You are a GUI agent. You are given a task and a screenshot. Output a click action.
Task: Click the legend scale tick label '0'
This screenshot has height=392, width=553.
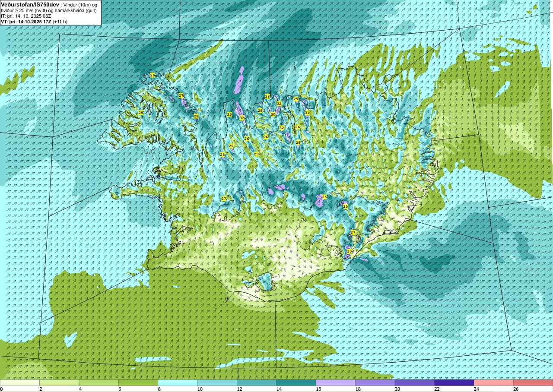pyautogui.click(x=1, y=389)
